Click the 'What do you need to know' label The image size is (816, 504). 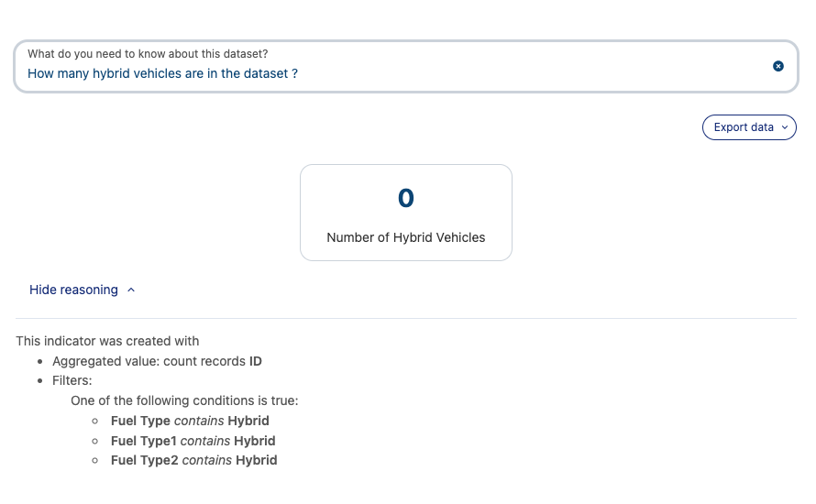coord(148,54)
